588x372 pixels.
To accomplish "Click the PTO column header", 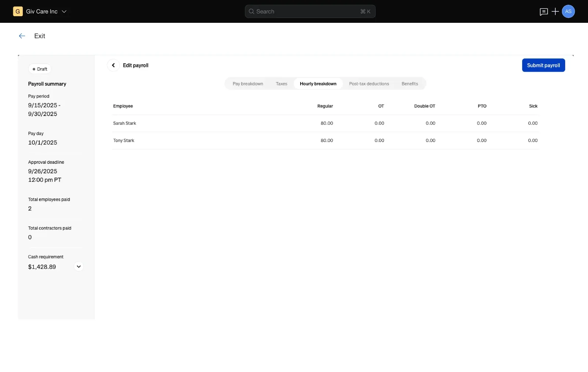I will point(482,106).
